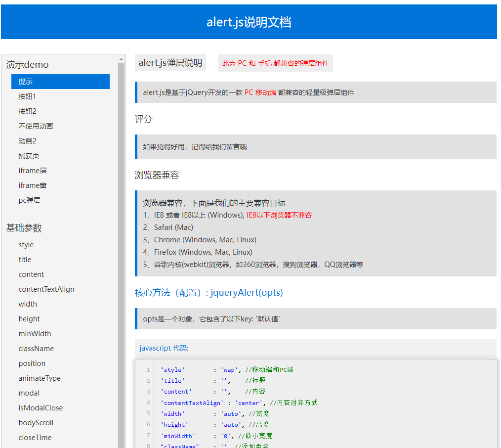501x448 pixels.
Task: Click code line 7 'minWidth' entry
Action: tap(216, 436)
